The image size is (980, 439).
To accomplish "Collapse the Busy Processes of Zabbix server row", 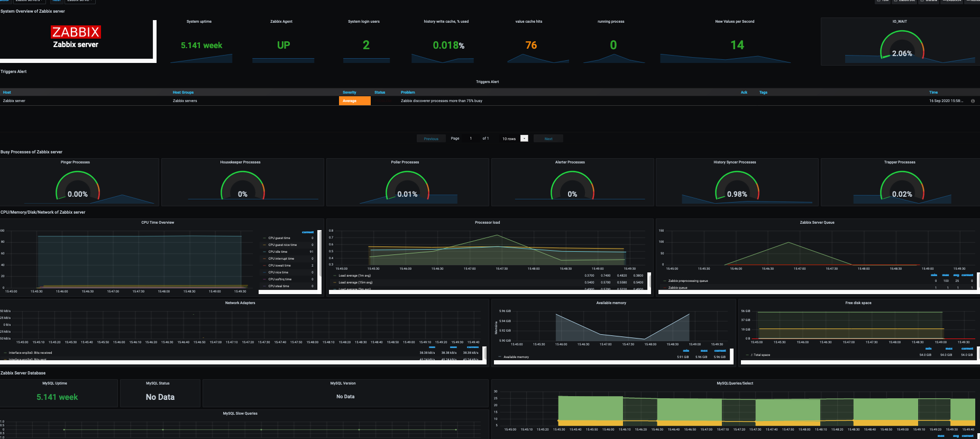I will [x=31, y=152].
